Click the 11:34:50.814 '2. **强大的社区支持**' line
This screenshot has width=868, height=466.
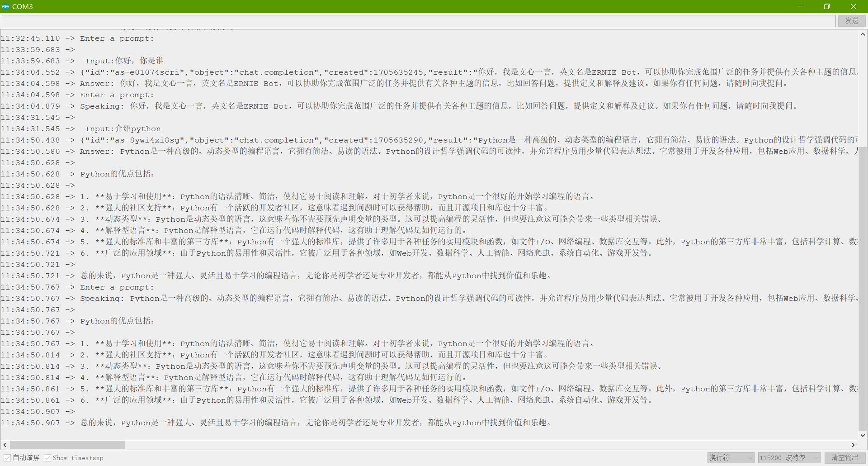(x=276, y=355)
